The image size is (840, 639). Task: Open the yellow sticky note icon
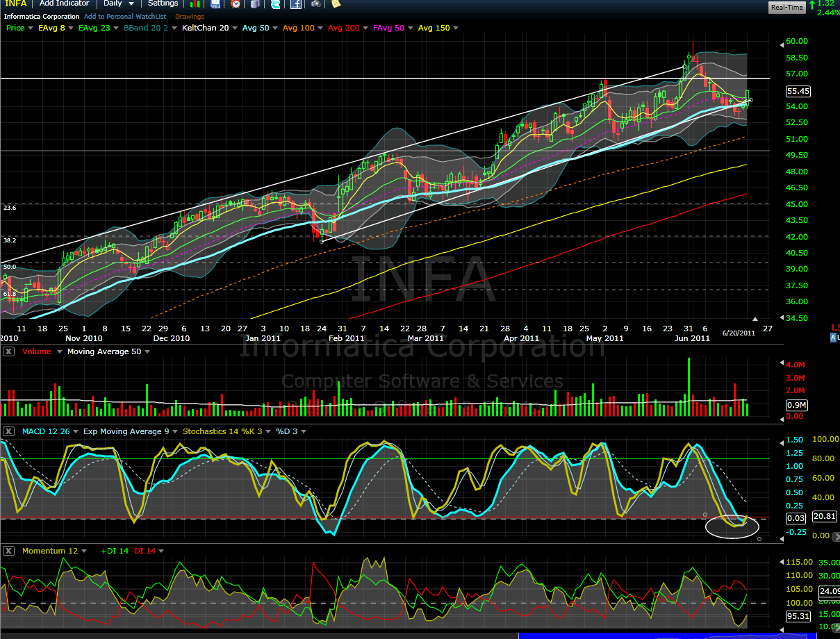click(336, 4)
